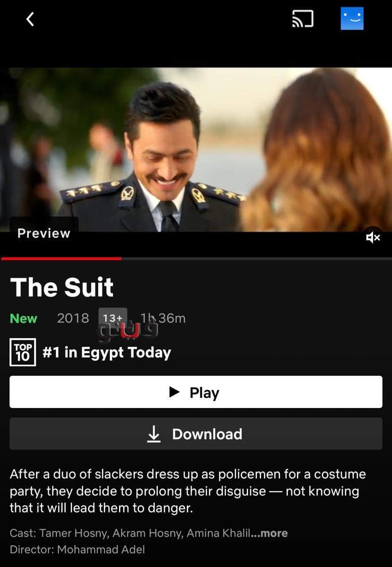Viewport: 392px width, 567px height.
Task: Click the download arrow icon
Action: [x=154, y=434]
